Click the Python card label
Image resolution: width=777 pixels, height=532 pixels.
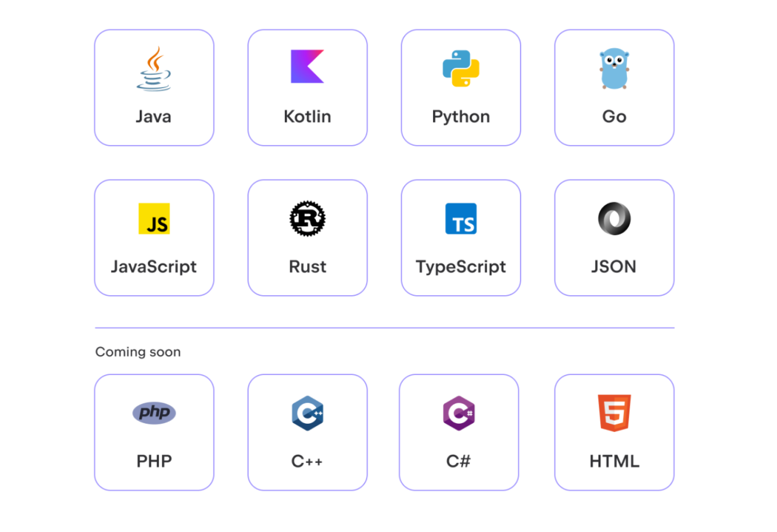[460, 116]
